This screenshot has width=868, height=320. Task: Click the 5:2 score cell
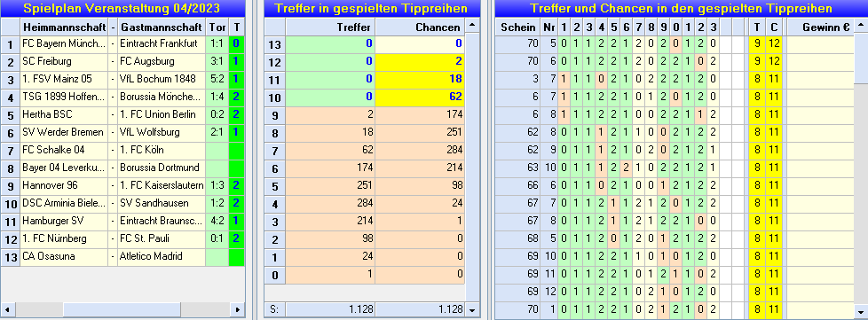tap(217, 79)
